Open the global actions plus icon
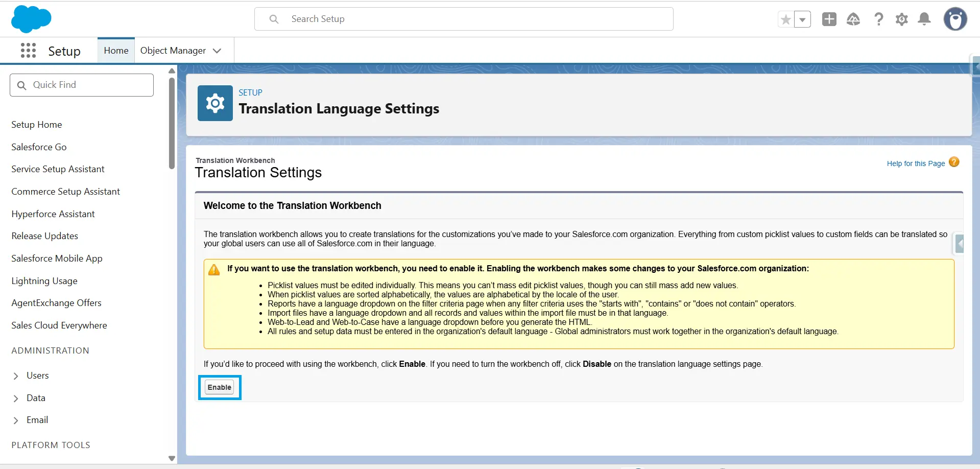 829,19
